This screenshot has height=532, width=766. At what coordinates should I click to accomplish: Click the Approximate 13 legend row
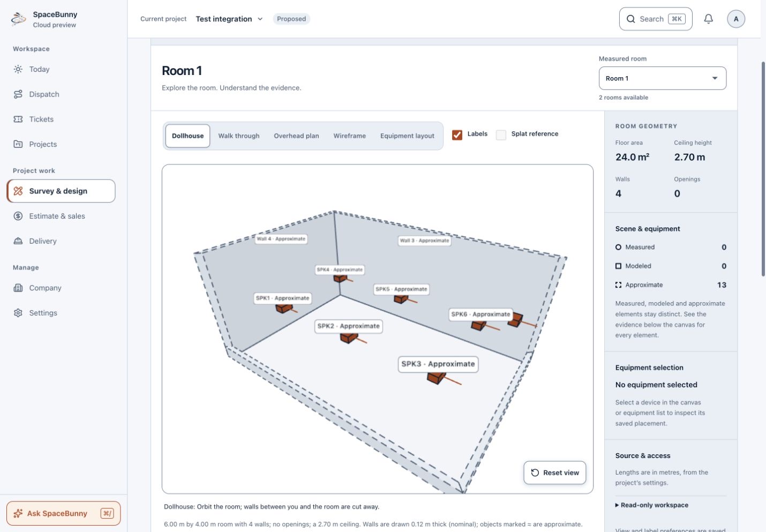pyautogui.click(x=671, y=285)
